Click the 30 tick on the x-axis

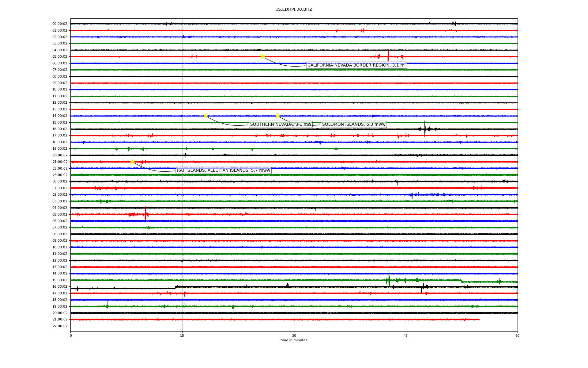[294, 336]
